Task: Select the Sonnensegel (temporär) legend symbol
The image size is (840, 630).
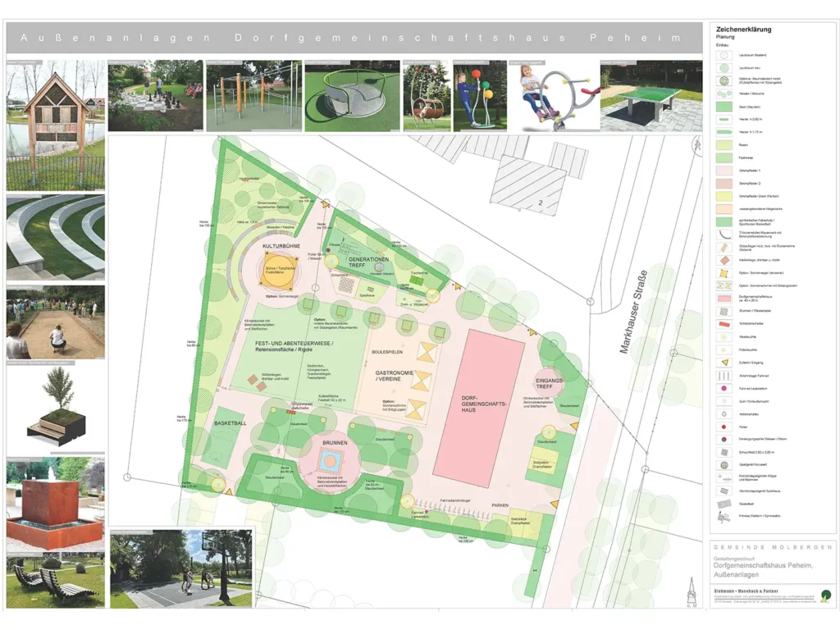Action: 724,273
